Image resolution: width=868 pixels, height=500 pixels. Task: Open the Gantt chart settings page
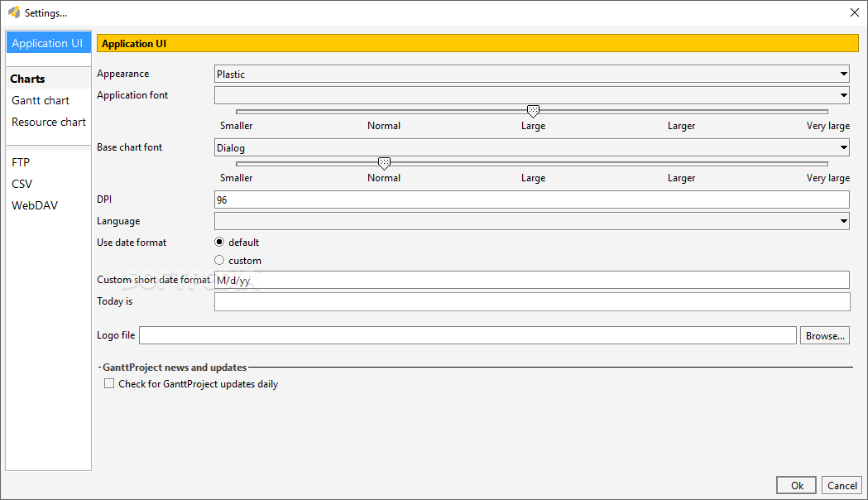tap(41, 100)
